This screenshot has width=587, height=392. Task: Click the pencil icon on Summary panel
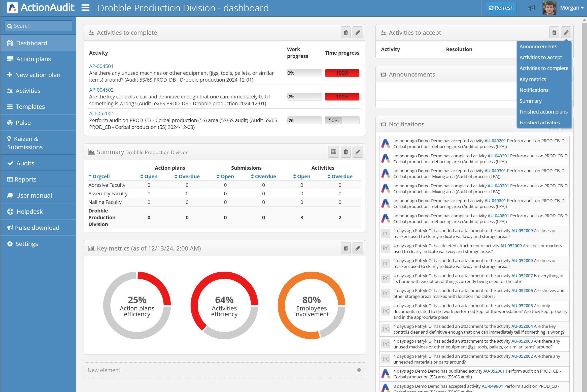coord(358,152)
